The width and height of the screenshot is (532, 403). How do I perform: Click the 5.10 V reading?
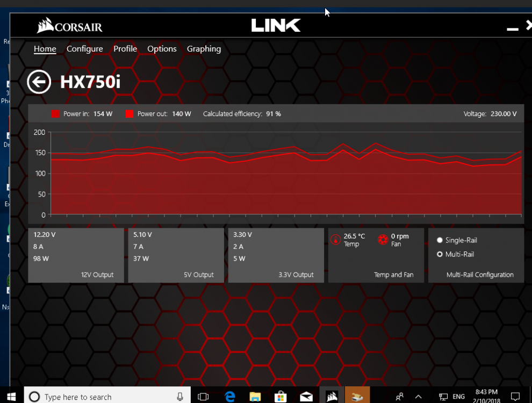(x=142, y=235)
